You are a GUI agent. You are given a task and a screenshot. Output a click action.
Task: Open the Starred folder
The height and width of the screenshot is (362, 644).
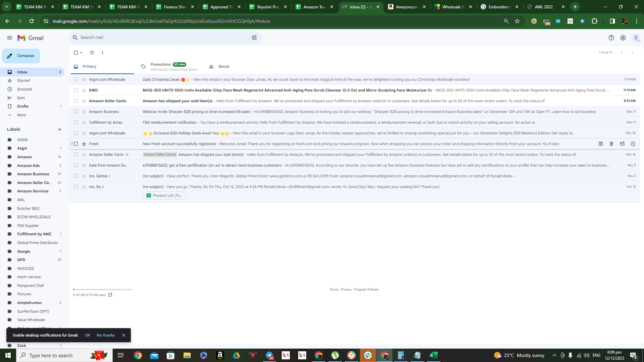(23, 81)
